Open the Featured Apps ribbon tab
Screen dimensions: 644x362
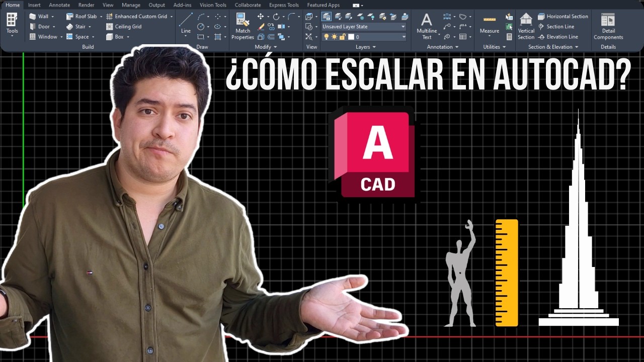pyautogui.click(x=324, y=5)
